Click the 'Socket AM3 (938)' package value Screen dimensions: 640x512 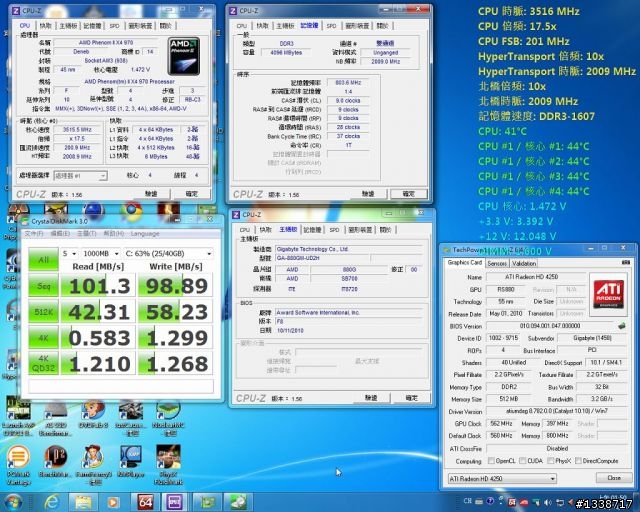click(106, 60)
